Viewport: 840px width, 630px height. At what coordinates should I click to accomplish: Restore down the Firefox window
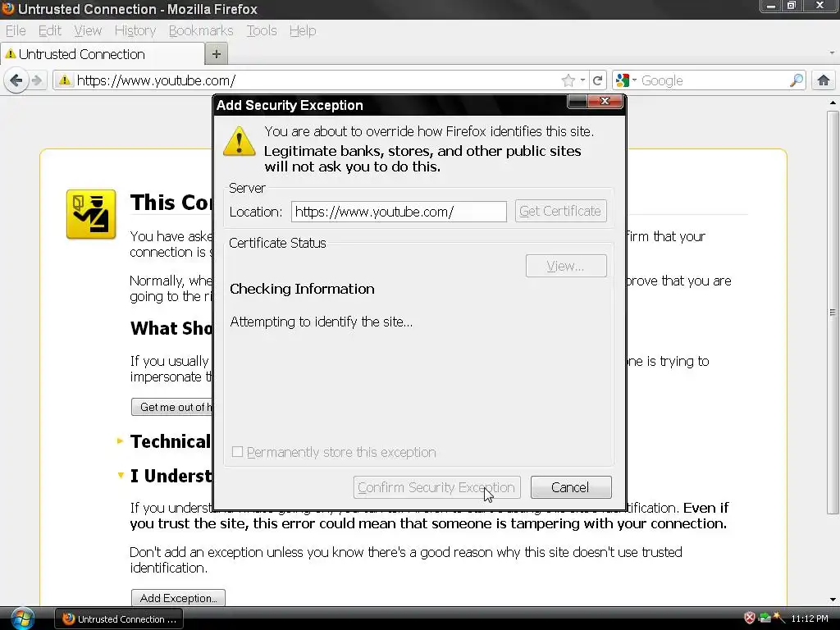click(791, 6)
